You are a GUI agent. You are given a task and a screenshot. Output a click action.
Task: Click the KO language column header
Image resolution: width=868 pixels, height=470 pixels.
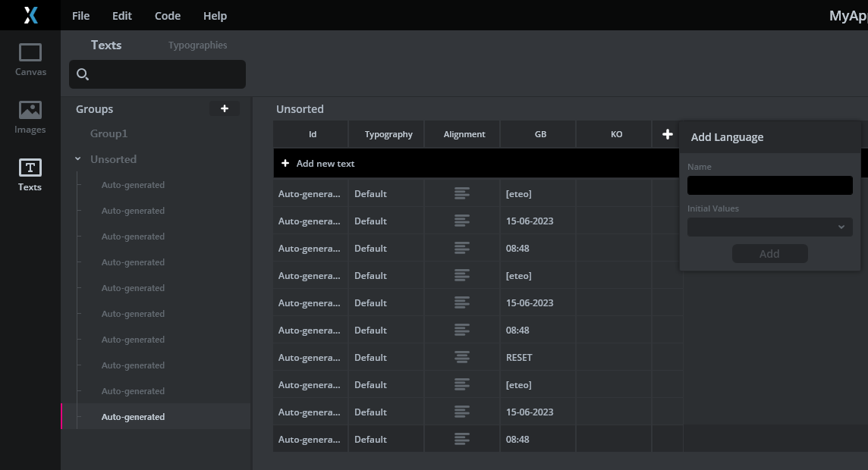pos(614,134)
